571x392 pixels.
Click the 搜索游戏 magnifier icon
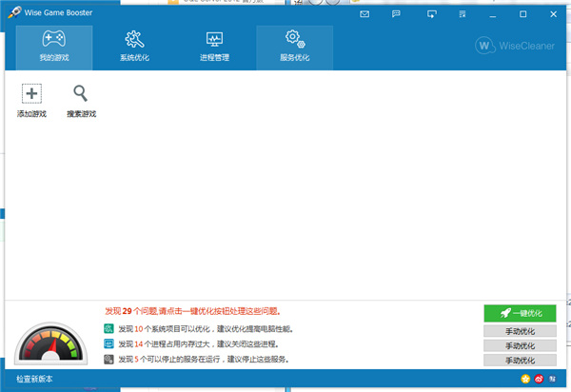point(81,93)
